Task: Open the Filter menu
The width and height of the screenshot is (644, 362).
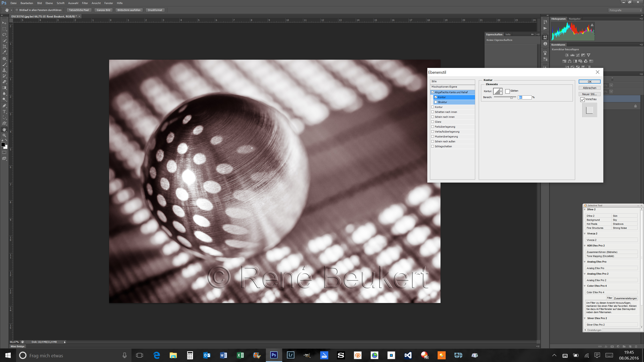Action: point(85,3)
